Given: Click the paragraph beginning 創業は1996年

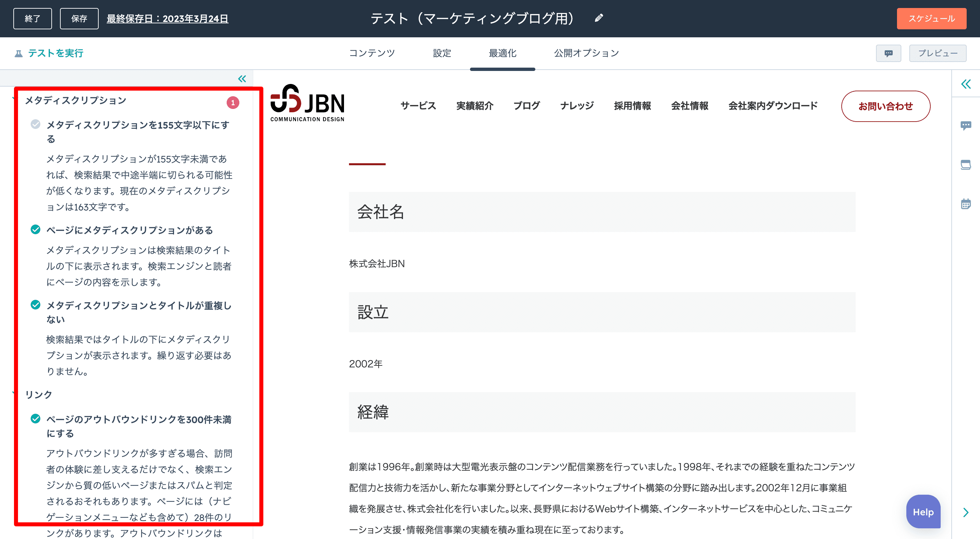Looking at the screenshot, I should [x=602, y=498].
